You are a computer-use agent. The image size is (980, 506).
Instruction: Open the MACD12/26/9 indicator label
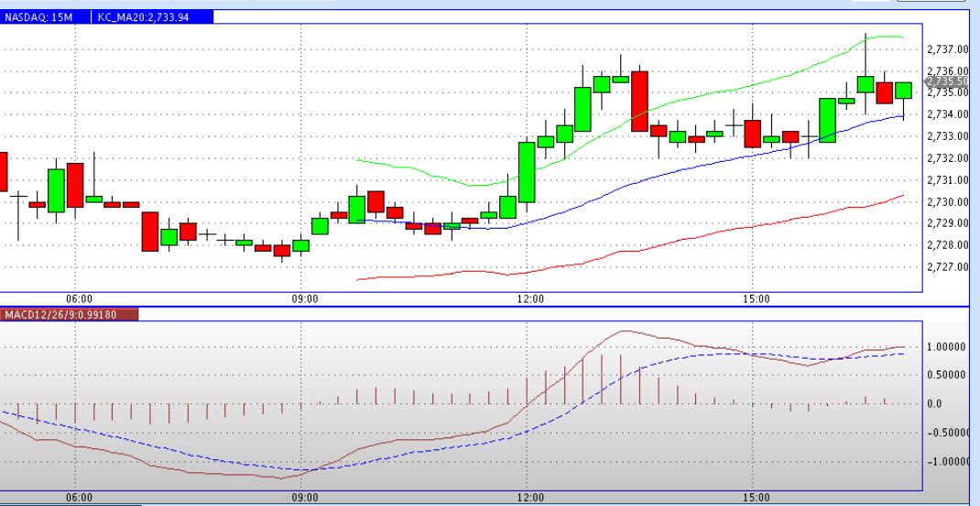(x=69, y=315)
